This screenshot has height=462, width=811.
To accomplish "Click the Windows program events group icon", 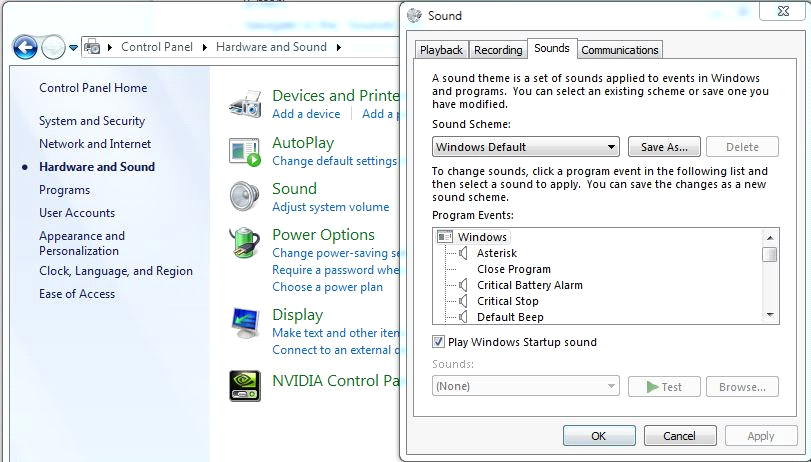I will click(445, 237).
